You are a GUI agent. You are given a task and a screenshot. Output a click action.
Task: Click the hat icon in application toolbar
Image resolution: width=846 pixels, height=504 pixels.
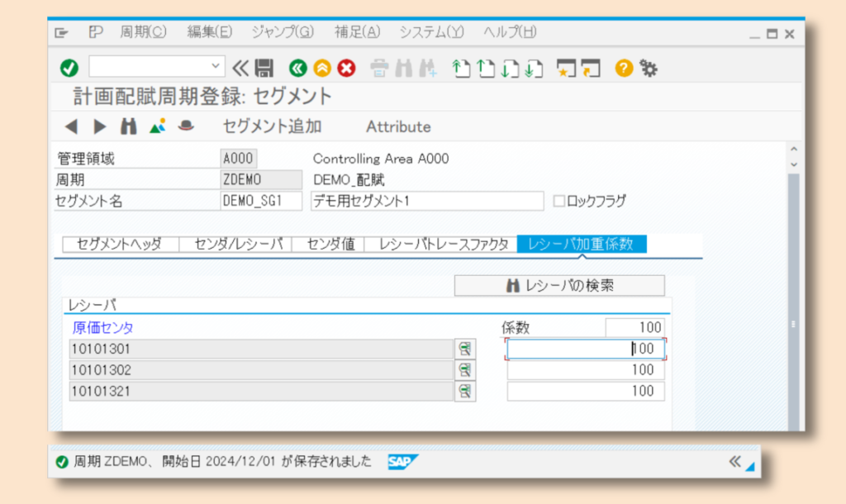tap(186, 126)
